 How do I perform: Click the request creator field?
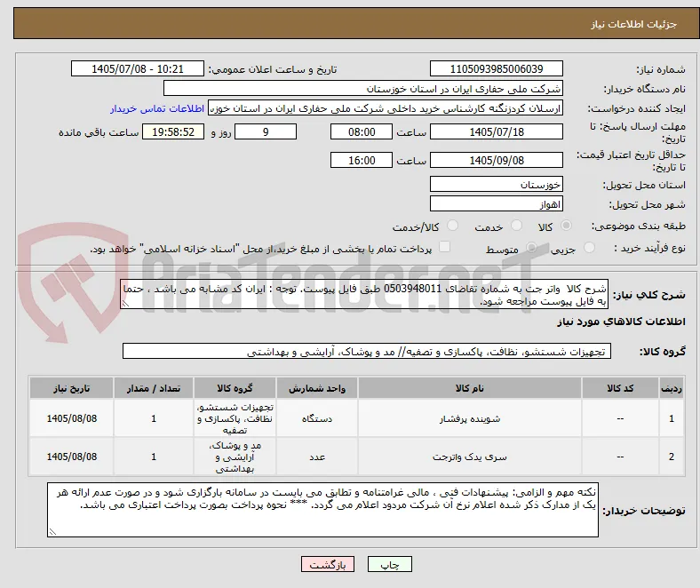tap(386, 108)
